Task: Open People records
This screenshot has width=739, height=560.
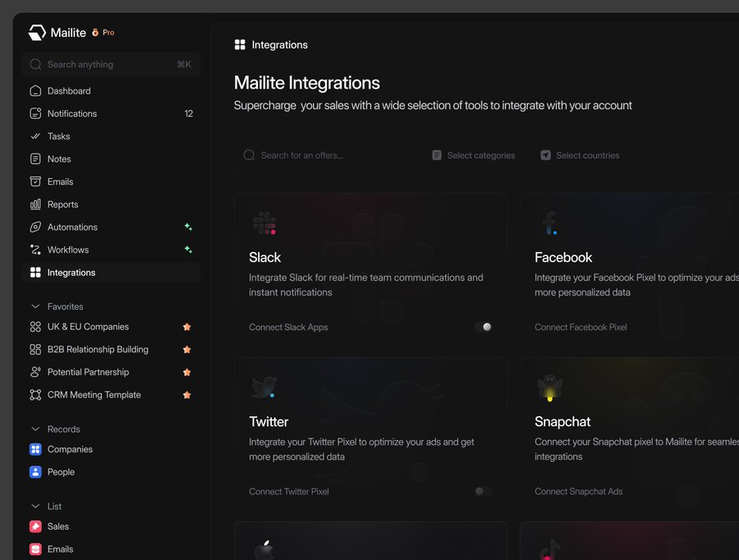Action: click(111, 472)
